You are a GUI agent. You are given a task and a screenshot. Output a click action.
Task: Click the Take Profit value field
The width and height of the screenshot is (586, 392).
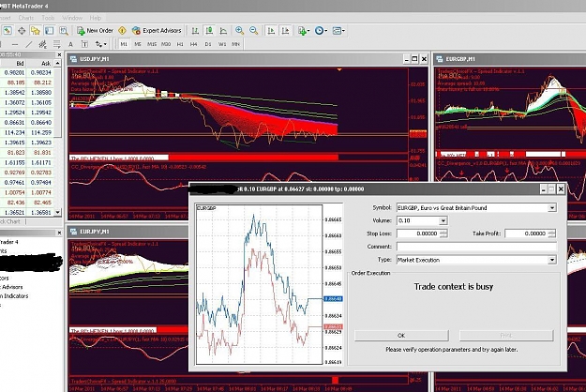pos(526,234)
